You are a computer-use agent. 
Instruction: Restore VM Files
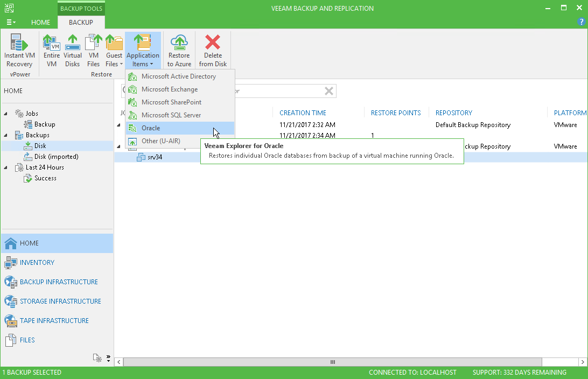coord(93,51)
